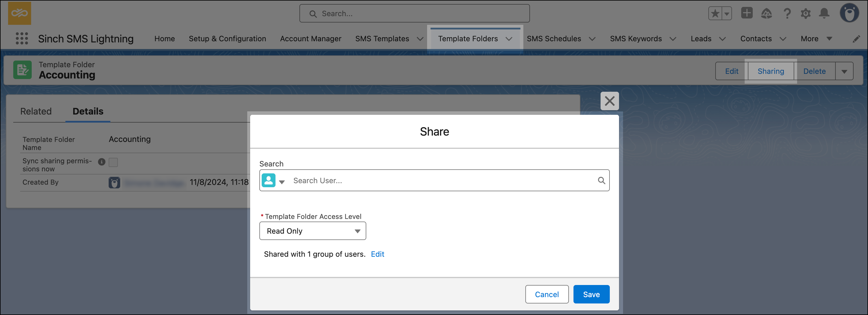Cancel the Share dialog

tap(547, 295)
